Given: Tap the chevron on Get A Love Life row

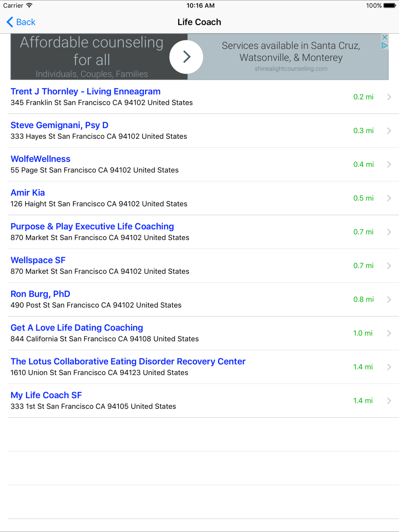Looking at the screenshot, I should [x=389, y=333].
